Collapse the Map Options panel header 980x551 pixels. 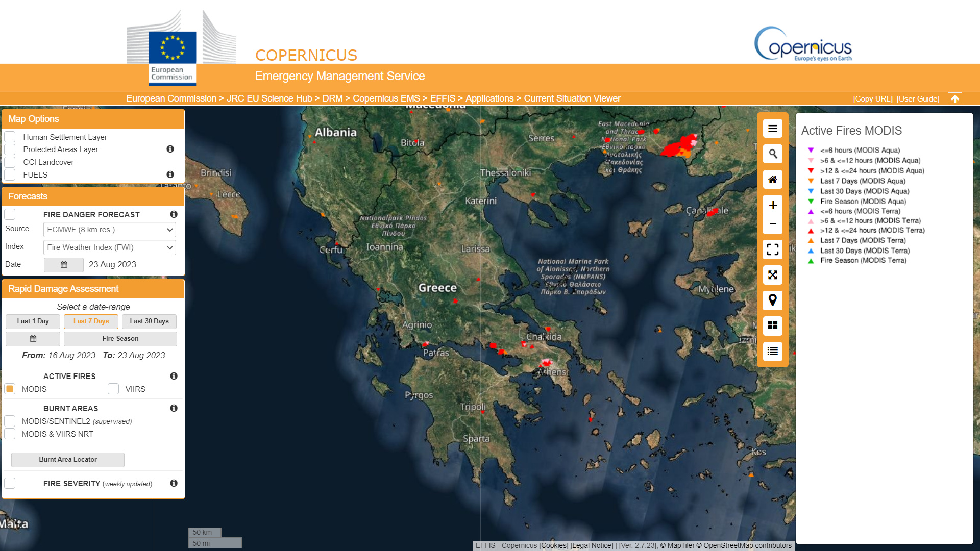coord(93,119)
